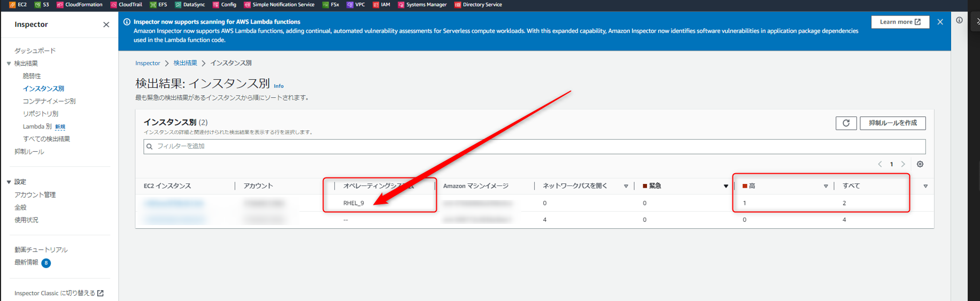The width and height of the screenshot is (980, 301).
Task: Click すべて count 4 in second row
Action: click(x=844, y=220)
